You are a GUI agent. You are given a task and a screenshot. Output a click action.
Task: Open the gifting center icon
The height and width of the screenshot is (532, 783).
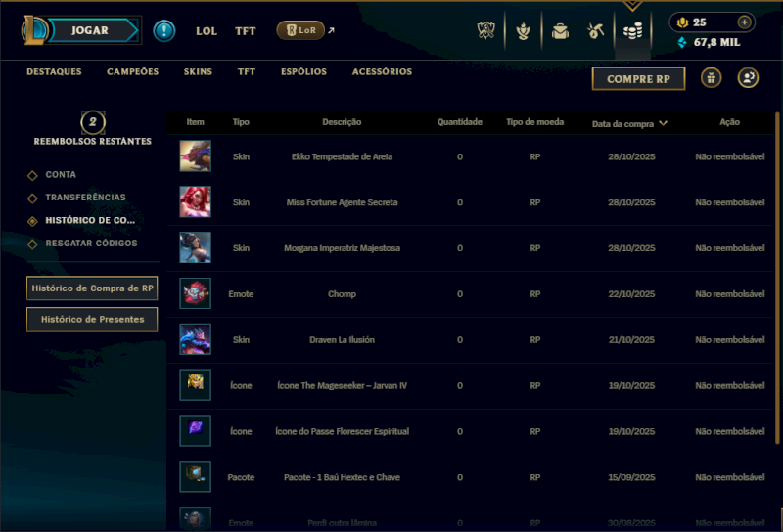[712, 78]
